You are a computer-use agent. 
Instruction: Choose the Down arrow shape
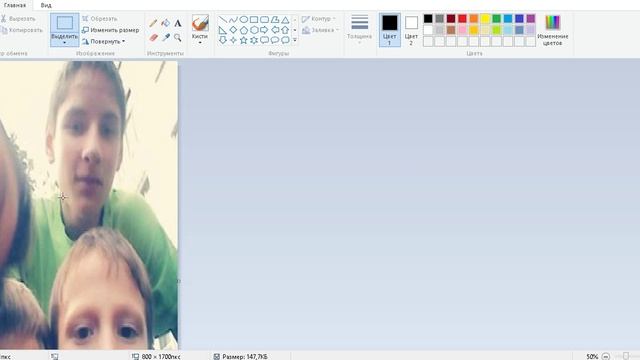click(x=223, y=40)
